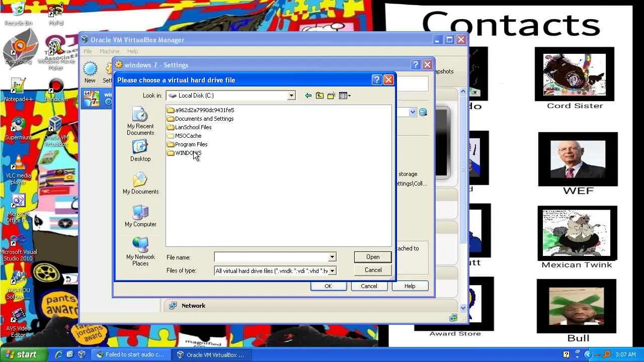Image resolution: width=644 pixels, height=362 pixels.
Task: Click the Bull contact thumbnail
Action: pos(576,306)
